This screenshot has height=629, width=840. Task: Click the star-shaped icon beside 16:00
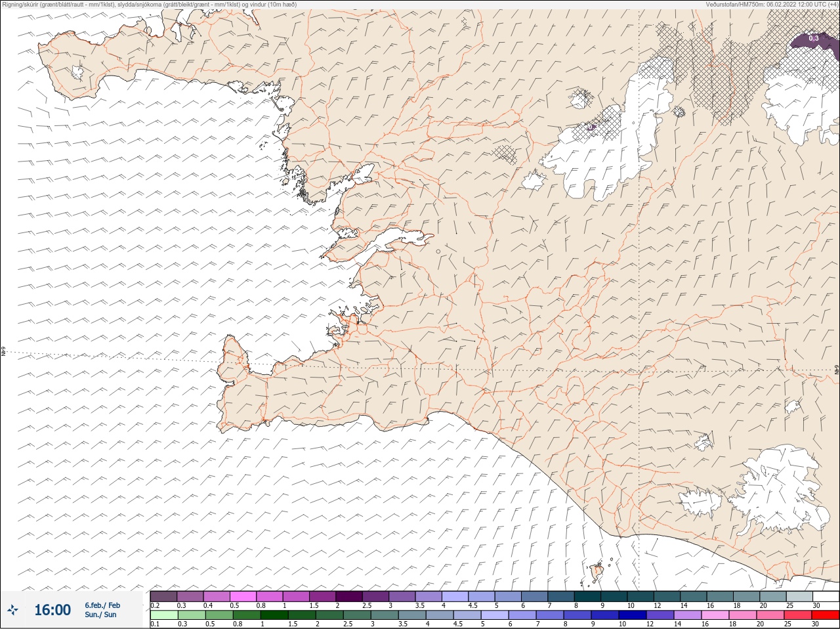[x=12, y=610]
